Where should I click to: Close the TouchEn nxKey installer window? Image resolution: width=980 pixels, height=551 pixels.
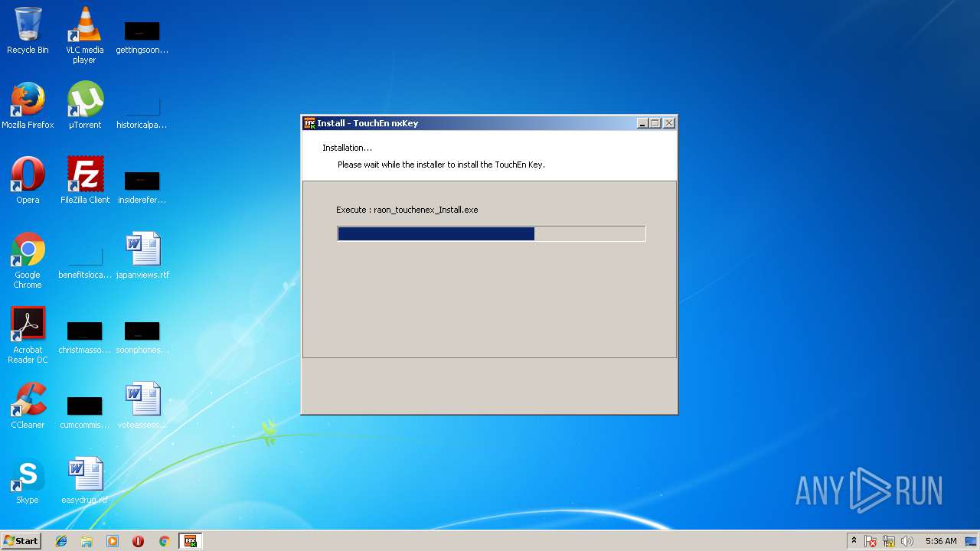tap(669, 123)
